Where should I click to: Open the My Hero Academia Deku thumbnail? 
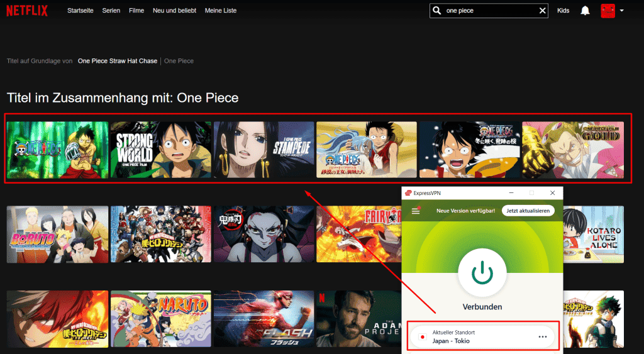tap(594, 319)
